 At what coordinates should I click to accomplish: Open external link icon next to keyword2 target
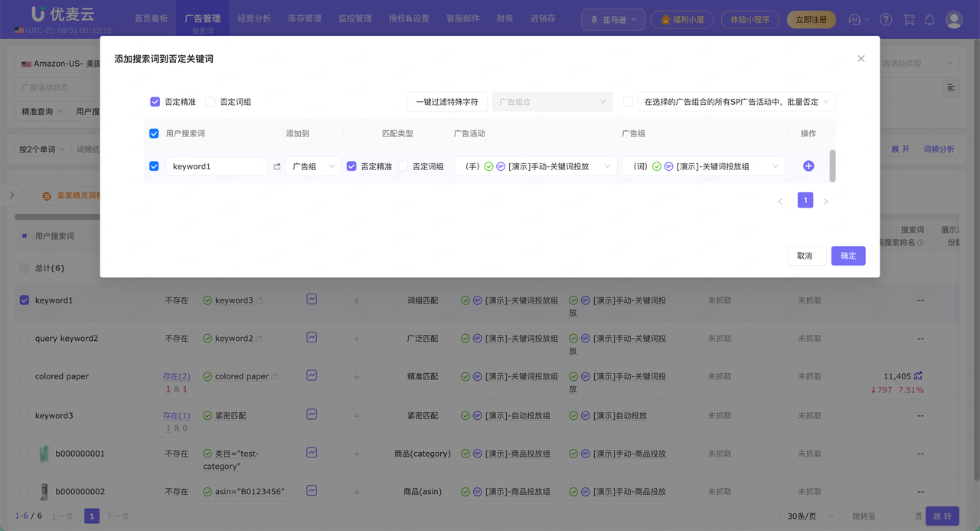coord(259,339)
